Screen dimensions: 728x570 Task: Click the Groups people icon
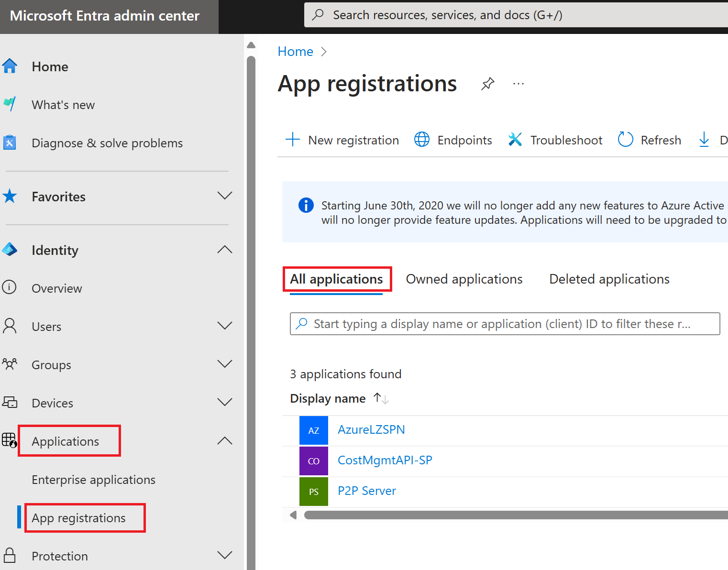point(9,364)
